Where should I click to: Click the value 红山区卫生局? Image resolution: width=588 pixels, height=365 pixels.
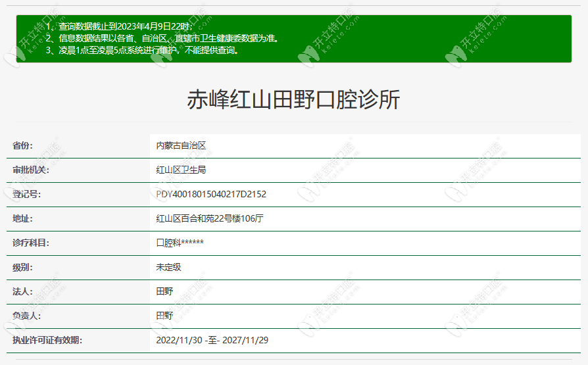[x=181, y=170]
